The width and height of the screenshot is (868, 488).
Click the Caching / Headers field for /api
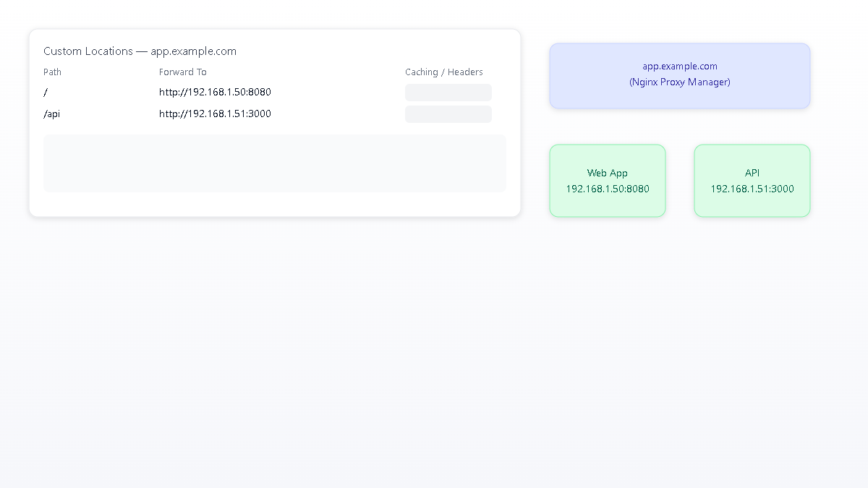[x=448, y=114]
